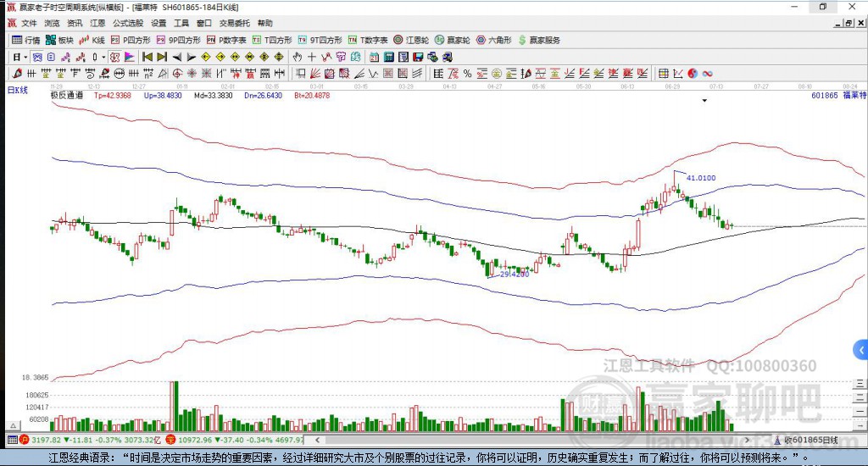This screenshot has width=868, height=466.
Task: Select the crosshair cursor plus icon
Action: pos(312,57)
